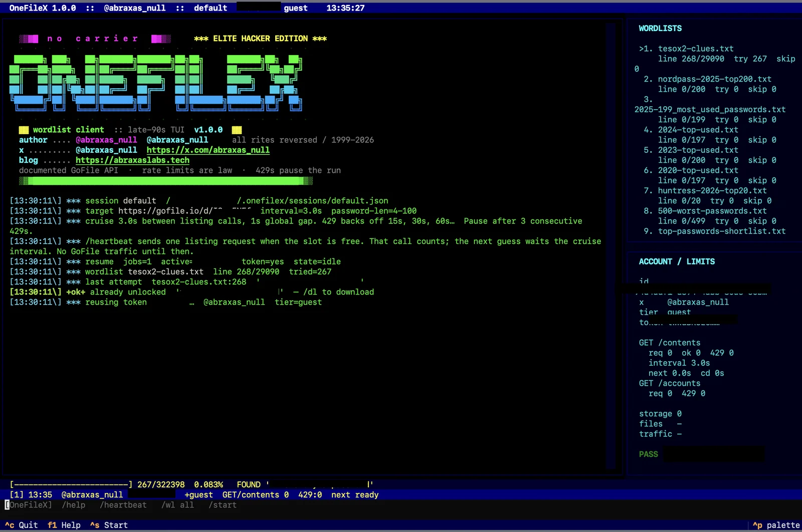This screenshot has width=802, height=532.
Task: Select the 2024-top-used.txt wordlist
Action: coord(698,130)
